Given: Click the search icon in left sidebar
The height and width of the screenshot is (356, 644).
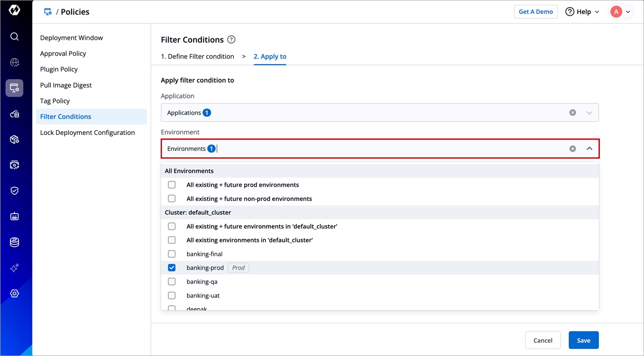Looking at the screenshot, I should tap(14, 36).
